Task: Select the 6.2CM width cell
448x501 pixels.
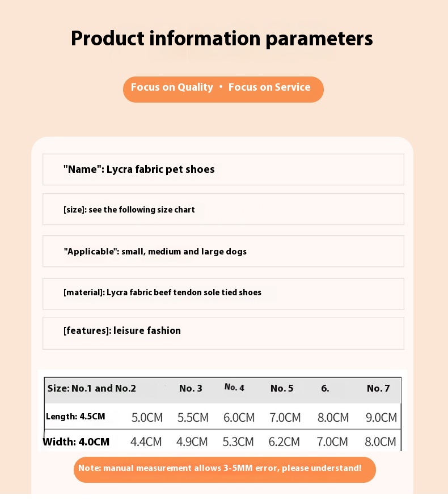Action: click(x=285, y=442)
